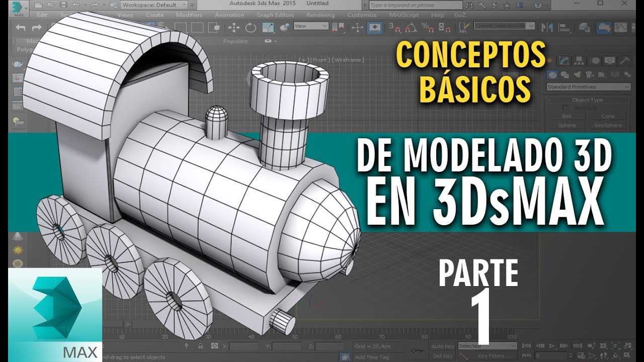This screenshot has width=644, height=362.
Task: Click the Select and Manipulate icon
Action: [357, 27]
